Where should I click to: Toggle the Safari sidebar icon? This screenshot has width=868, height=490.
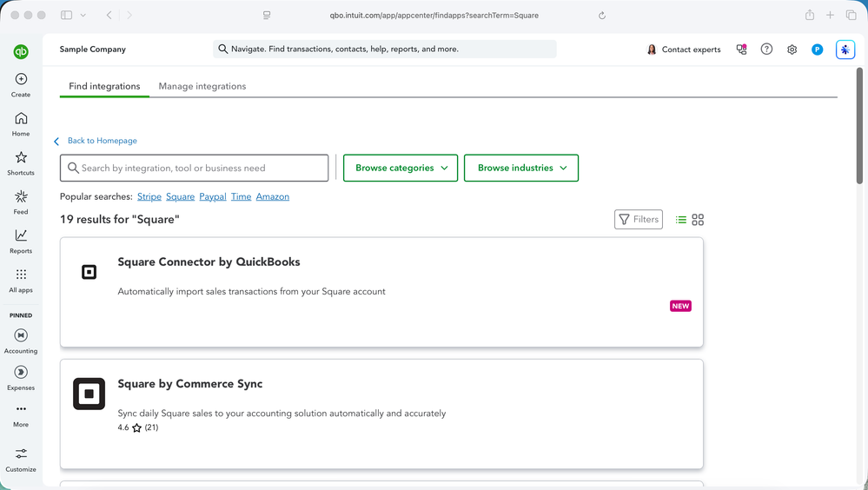click(x=66, y=15)
